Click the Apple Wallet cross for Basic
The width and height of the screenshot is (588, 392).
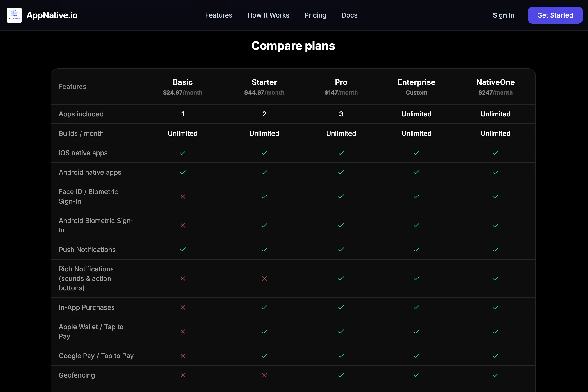(x=183, y=332)
